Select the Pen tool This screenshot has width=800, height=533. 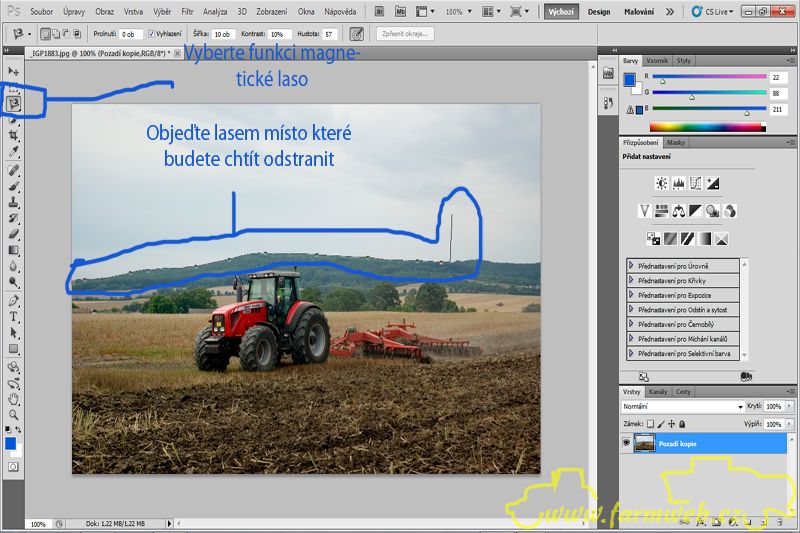click(x=14, y=300)
